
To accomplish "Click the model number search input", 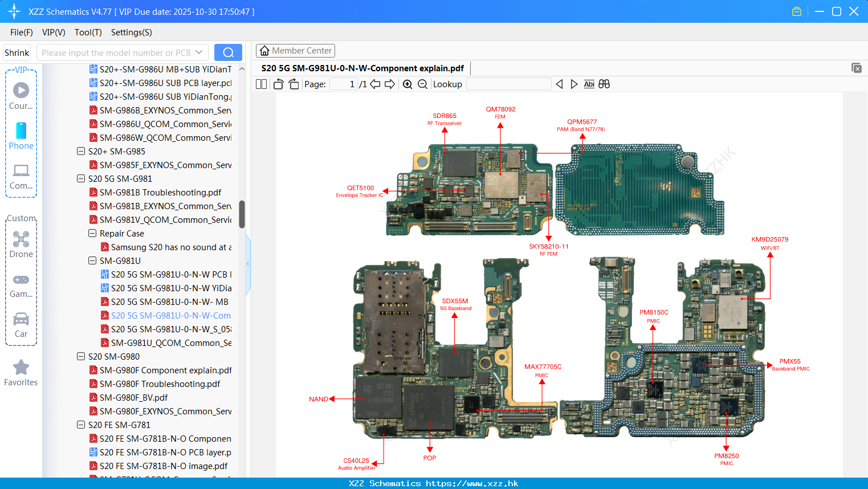I will (x=116, y=52).
